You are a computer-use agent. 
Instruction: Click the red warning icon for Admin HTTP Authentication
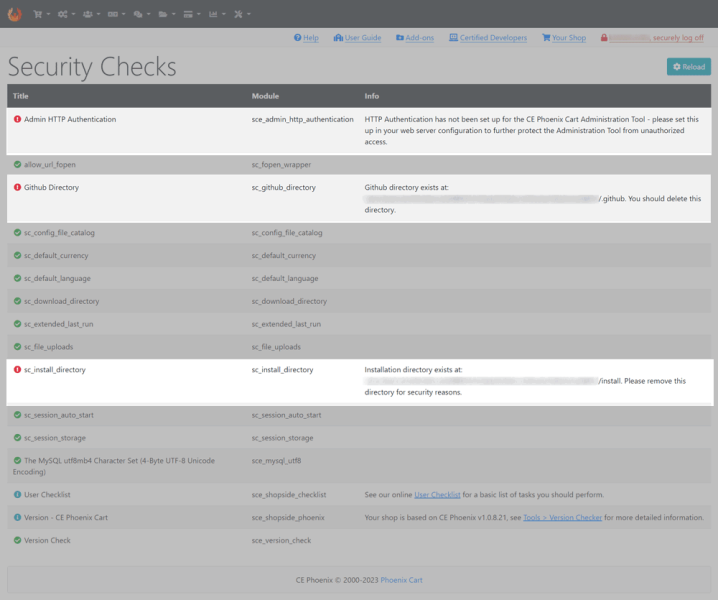[17, 119]
